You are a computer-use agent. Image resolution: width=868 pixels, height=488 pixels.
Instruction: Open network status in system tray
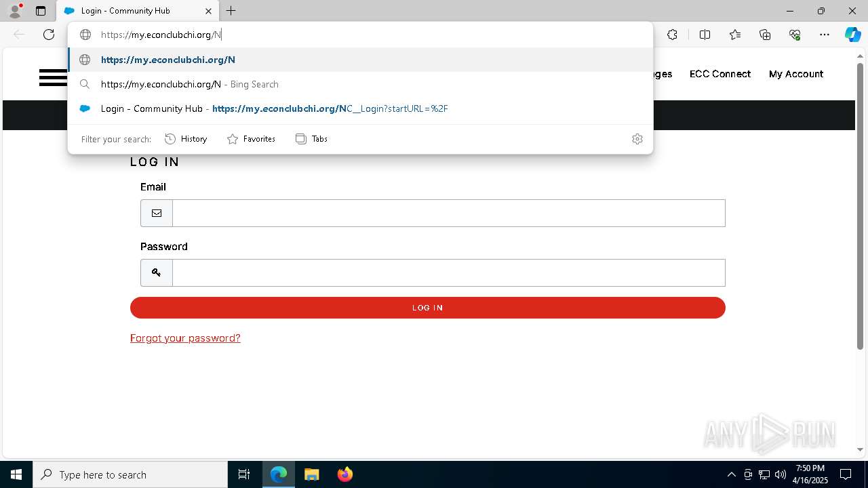(x=764, y=474)
